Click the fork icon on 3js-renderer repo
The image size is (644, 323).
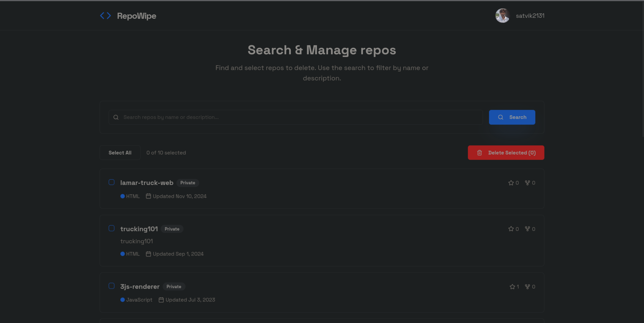pos(527,287)
